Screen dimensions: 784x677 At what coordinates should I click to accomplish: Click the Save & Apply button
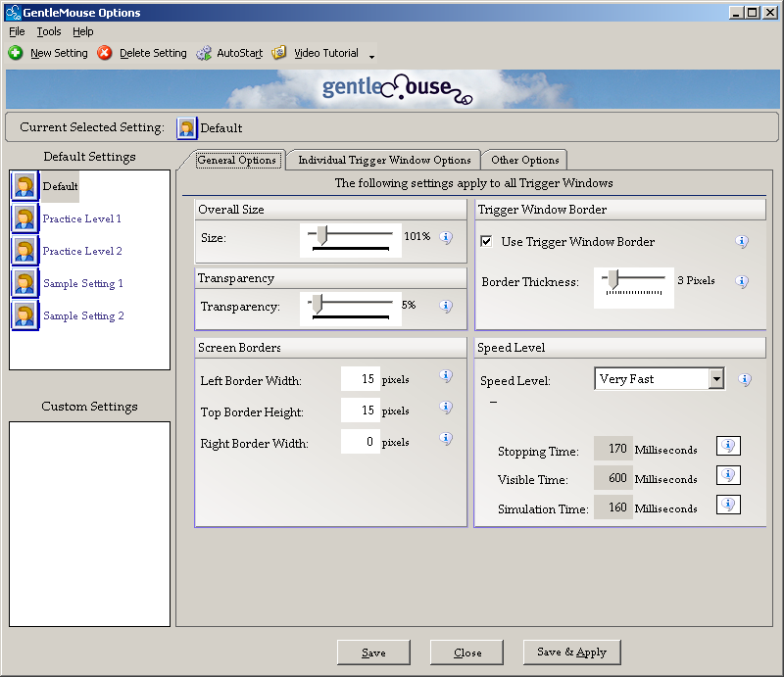coord(572,652)
